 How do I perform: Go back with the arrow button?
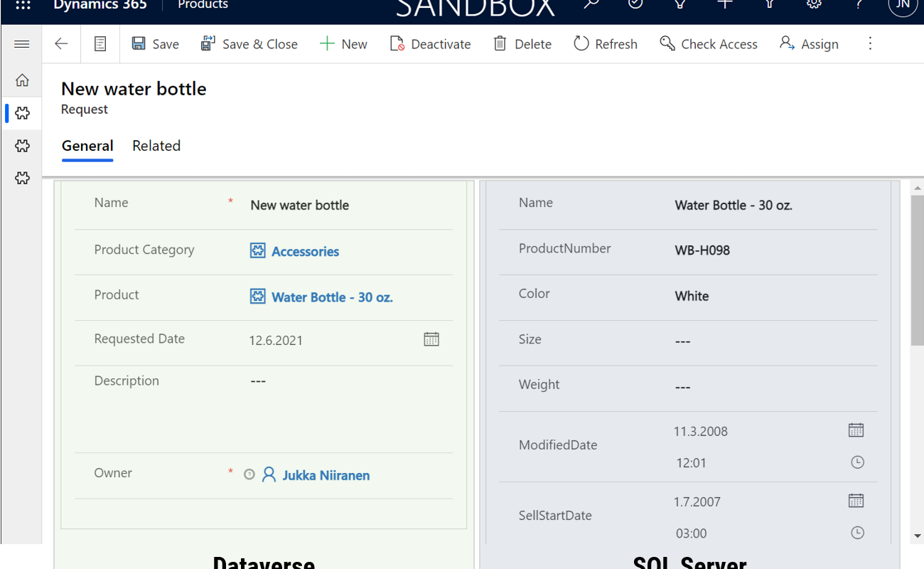pyautogui.click(x=61, y=44)
